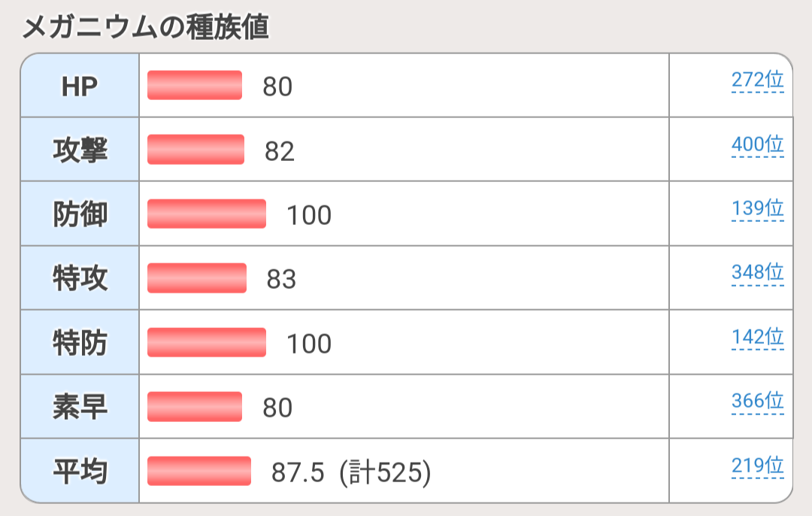Select the 特防 row's red stat bar
Image resolution: width=812 pixels, height=516 pixels.
[207, 342]
